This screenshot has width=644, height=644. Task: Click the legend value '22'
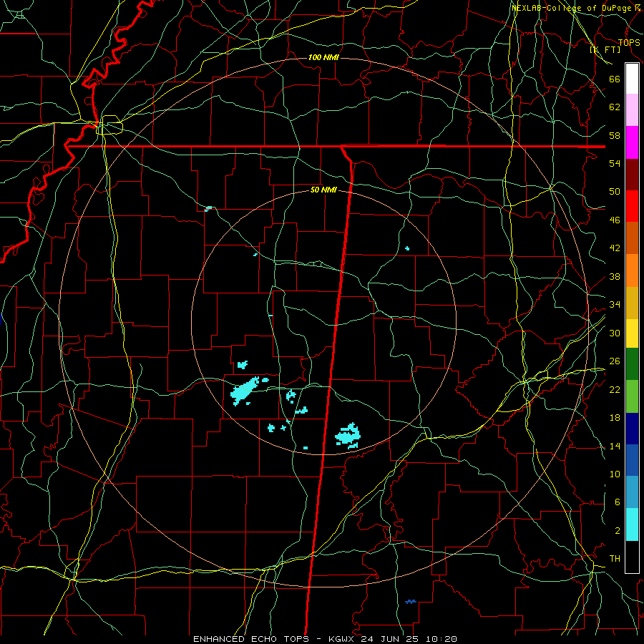click(x=615, y=389)
